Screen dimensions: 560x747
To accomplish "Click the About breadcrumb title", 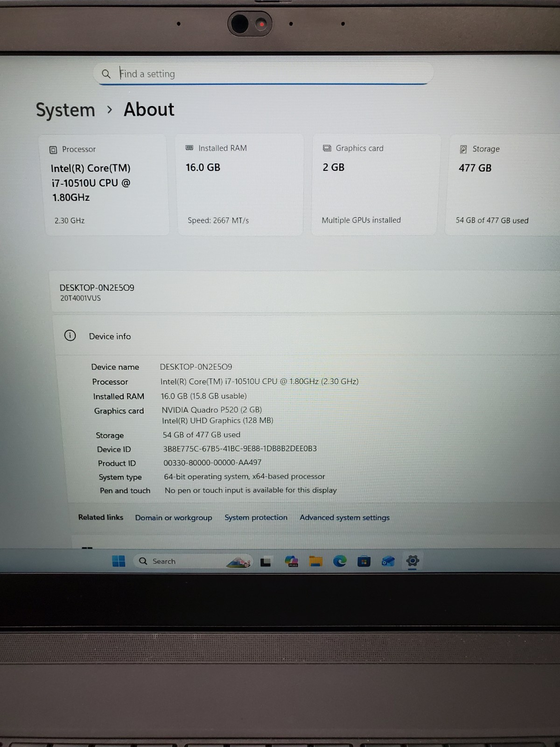I will (x=149, y=109).
